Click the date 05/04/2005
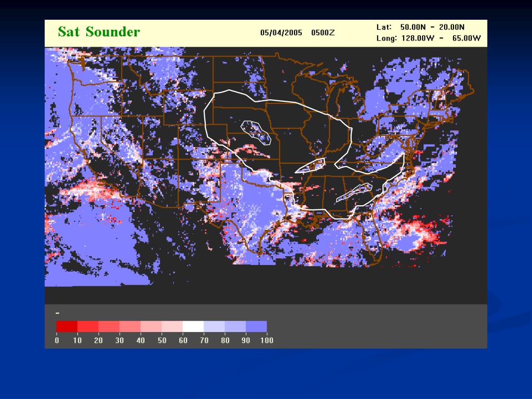 (281, 33)
